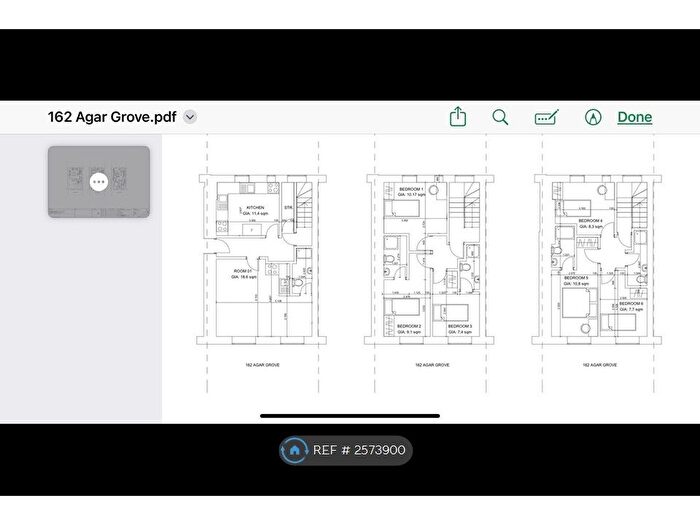Click the 162 Agar Grove.pdf title
This screenshot has width=700, height=525.
pyautogui.click(x=112, y=117)
